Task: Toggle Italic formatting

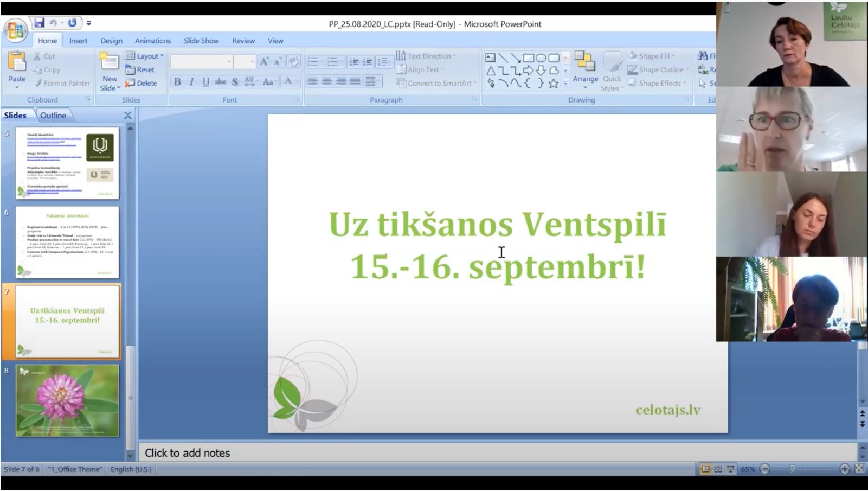Action: pos(191,82)
